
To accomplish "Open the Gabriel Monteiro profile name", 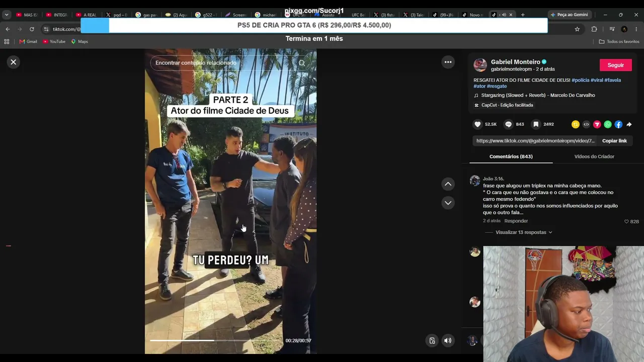I will (515, 62).
